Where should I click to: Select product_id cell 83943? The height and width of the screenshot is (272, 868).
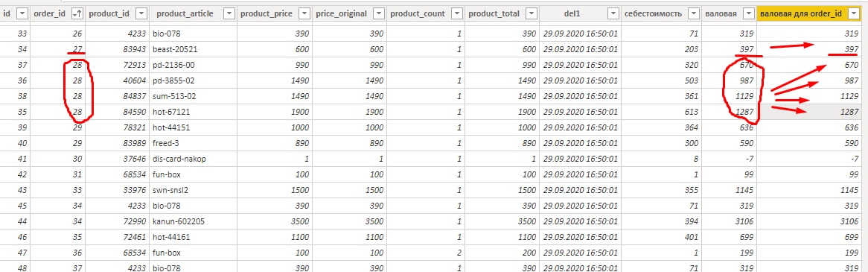(117, 49)
